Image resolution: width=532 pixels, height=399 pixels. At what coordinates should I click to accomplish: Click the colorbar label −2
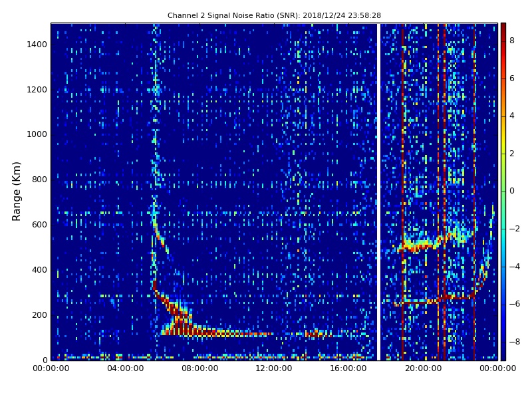(x=515, y=229)
